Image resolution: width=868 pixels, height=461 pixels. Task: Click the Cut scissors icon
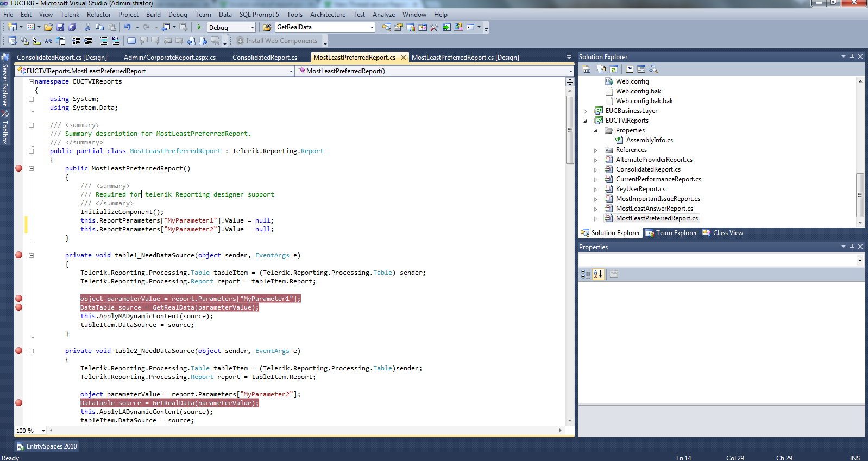point(87,27)
